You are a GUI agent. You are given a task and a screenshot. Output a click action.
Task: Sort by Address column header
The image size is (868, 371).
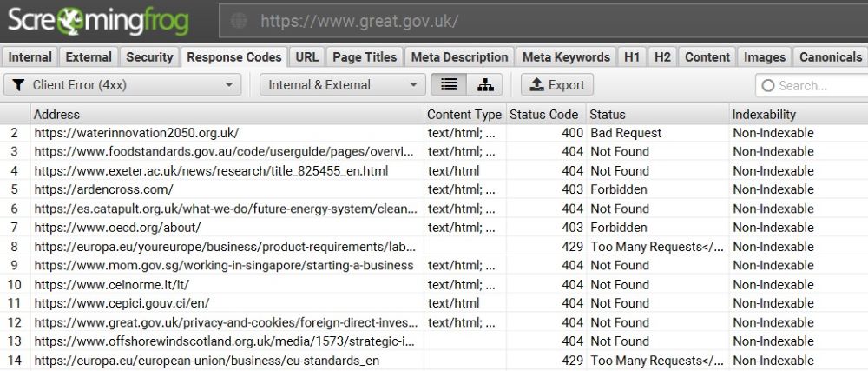227,114
